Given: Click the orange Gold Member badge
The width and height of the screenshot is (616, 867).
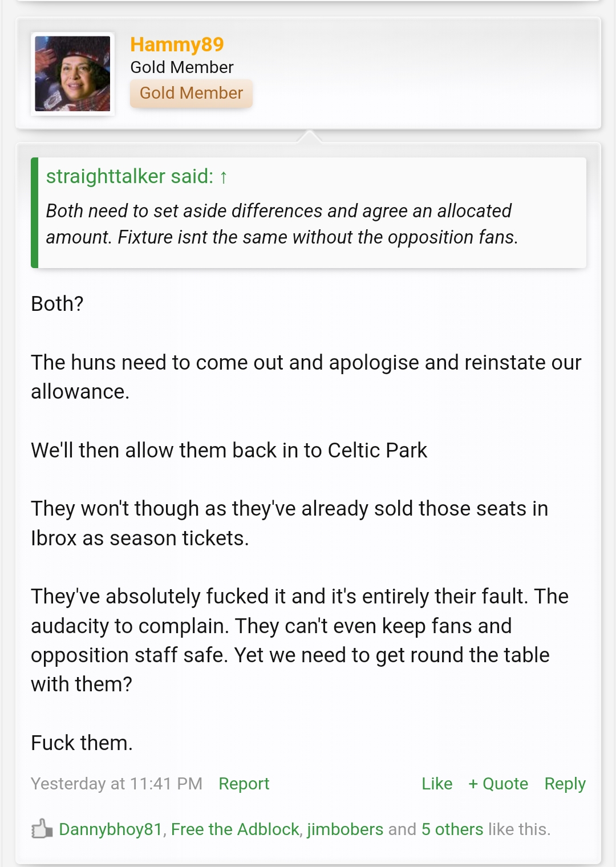Looking at the screenshot, I should (191, 93).
